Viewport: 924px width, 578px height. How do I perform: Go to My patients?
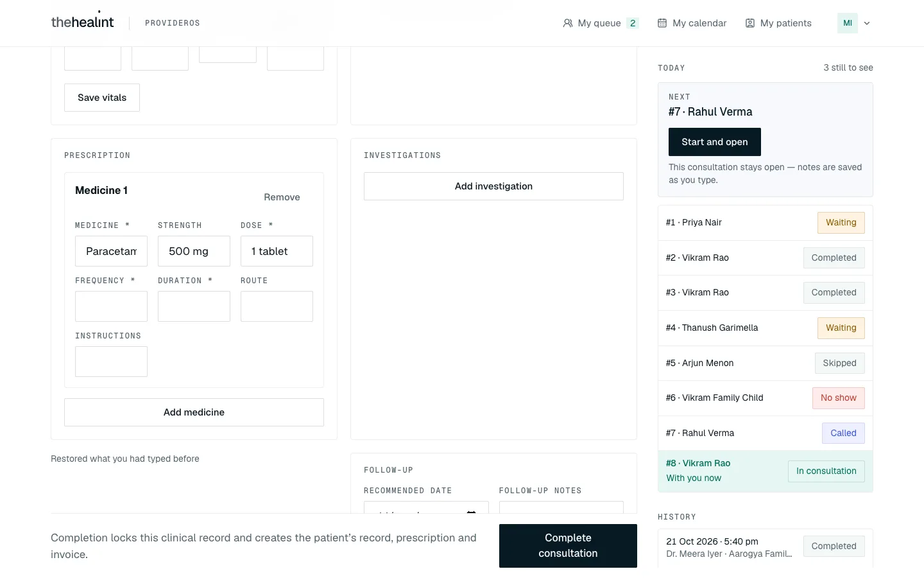point(778,23)
